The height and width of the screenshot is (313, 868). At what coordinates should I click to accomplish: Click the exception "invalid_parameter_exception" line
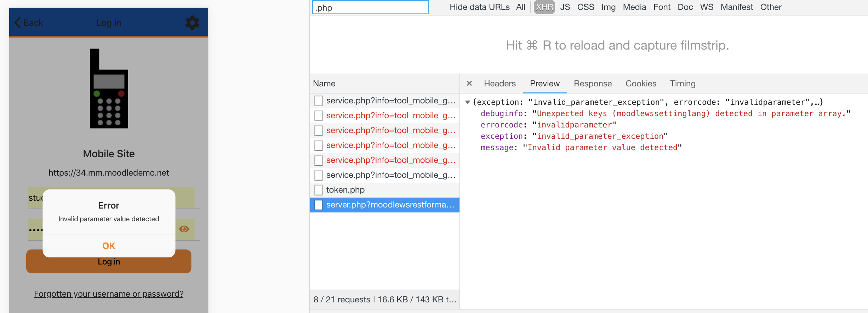pyautogui.click(x=574, y=136)
